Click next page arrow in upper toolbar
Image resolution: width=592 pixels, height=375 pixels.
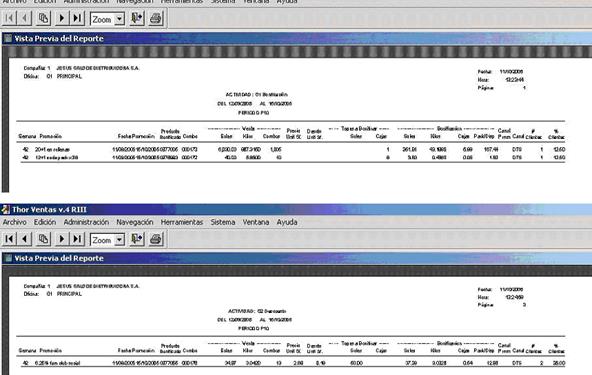pyautogui.click(x=62, y=18)
